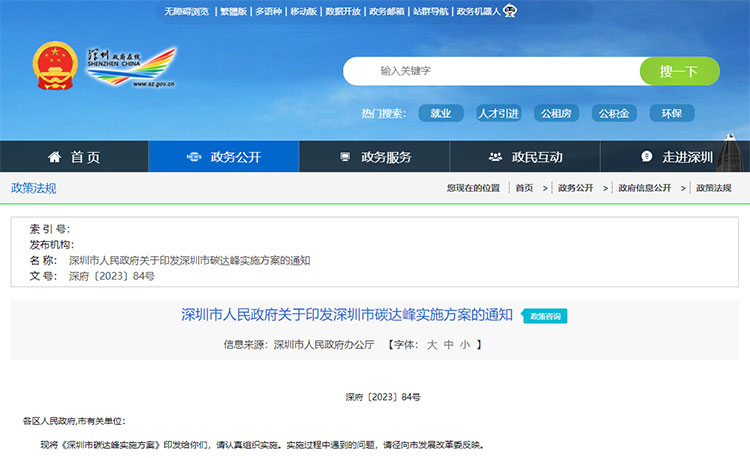Click the people icon beside 政民互动
This screenshot has height=458, width=750.
[x=495, y=157]
